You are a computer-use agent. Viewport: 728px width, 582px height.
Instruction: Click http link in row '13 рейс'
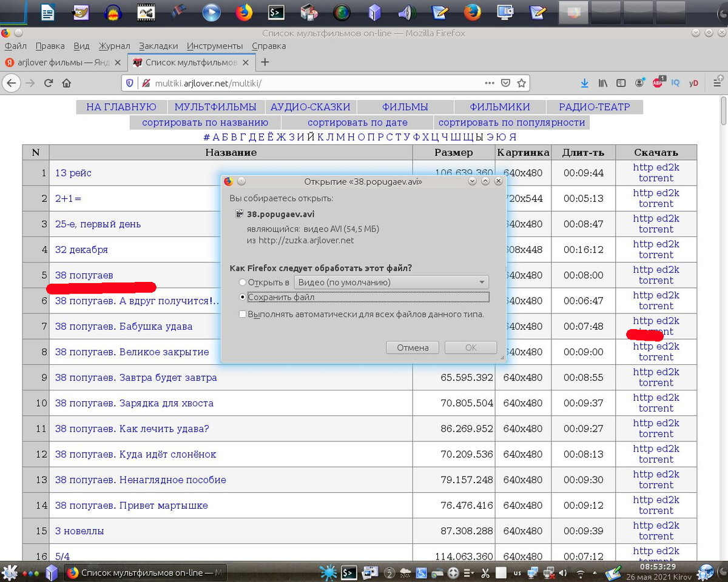(643, 167)
